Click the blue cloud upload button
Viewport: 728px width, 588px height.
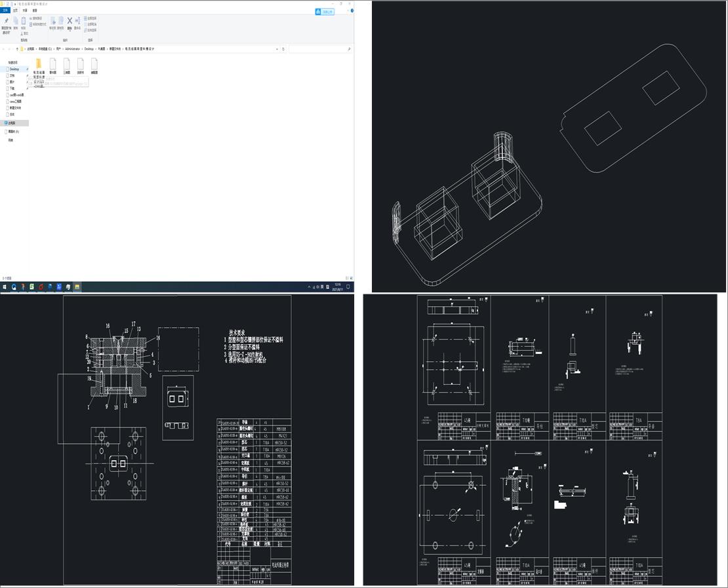[x=324, y=11]
